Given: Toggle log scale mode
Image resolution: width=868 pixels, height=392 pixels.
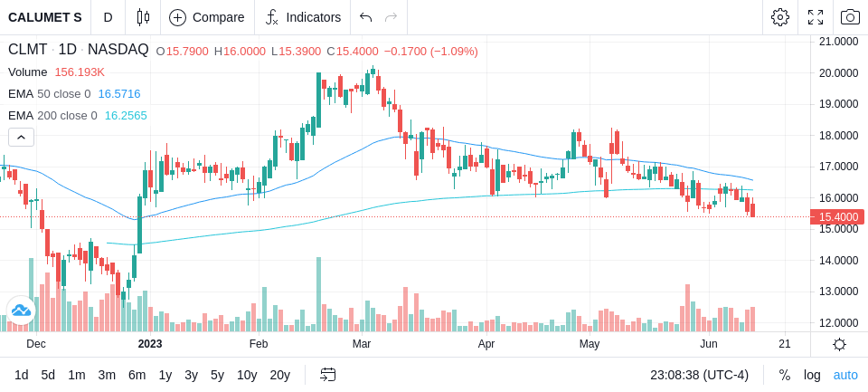Looking at the screenshot, I should [x=812, y=375].
